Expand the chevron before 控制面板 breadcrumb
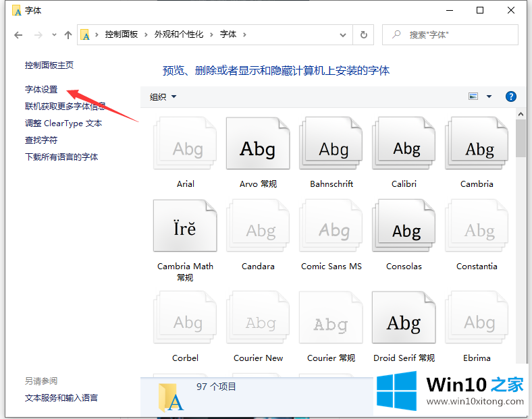Screen dimensions: 532x419 (x=97, y=34)
